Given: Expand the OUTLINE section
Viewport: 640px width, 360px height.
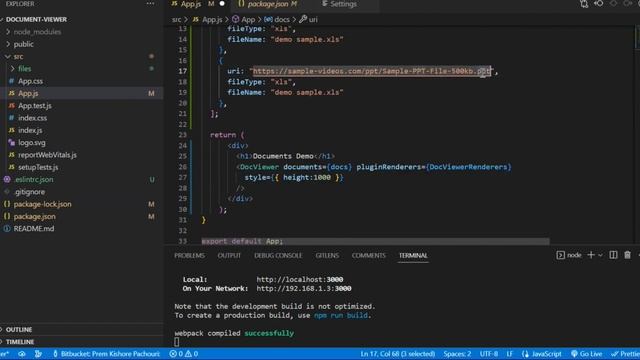Looking at the screenshot, I should 19,329.
